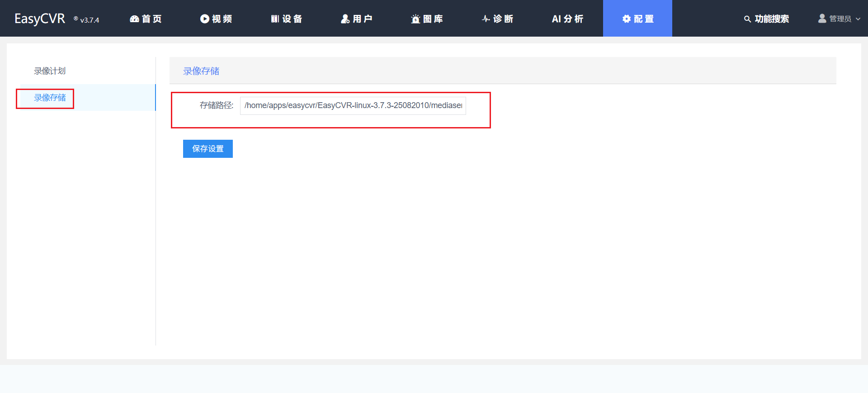Click the dashboard icon beside 首页
Screen dimensions: 868x393
pyautogui.click(x=134, y=19)
